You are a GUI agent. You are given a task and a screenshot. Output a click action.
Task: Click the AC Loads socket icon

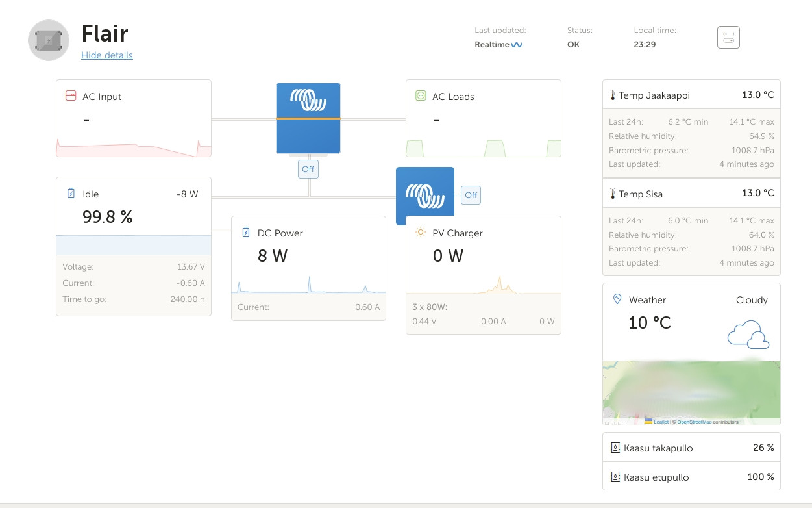pos(421,96)
